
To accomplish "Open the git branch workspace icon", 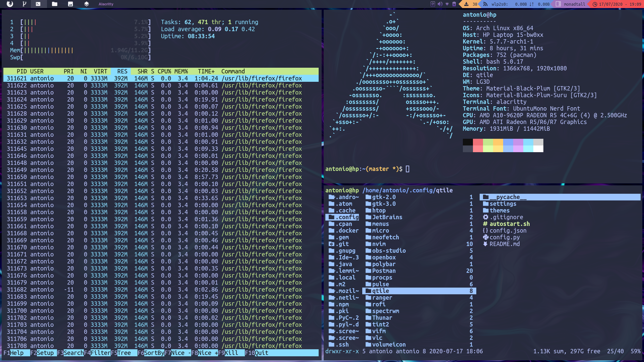I will coord(24,4).
